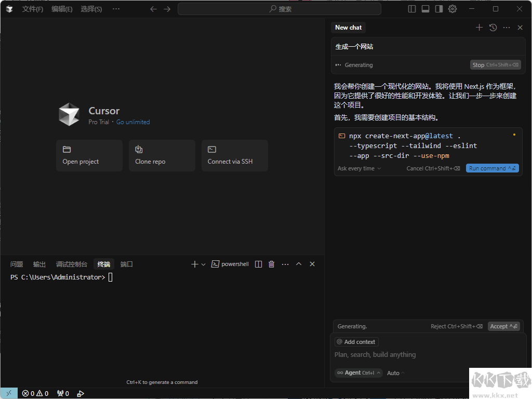This screenshot has height=399, width=532.
Task: Open the Ask every time dropdown
Action: 360,169
